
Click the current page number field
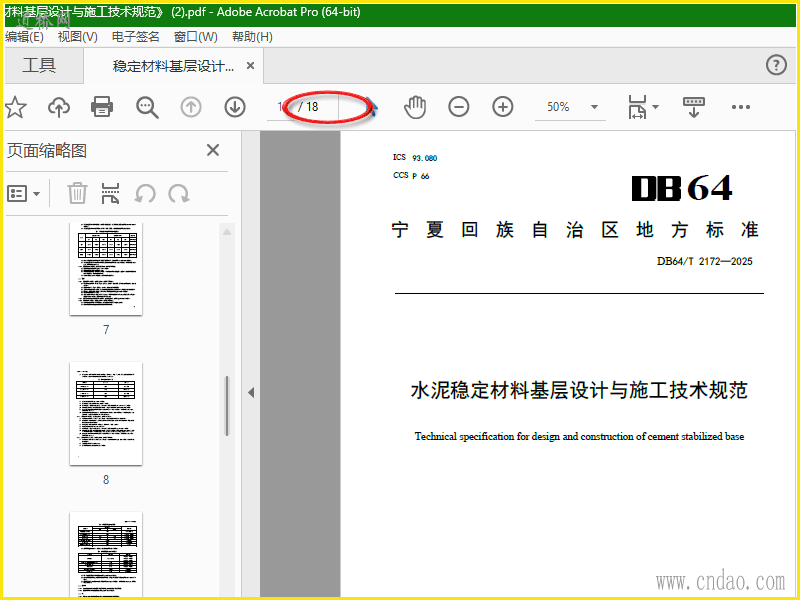[280, 107]
